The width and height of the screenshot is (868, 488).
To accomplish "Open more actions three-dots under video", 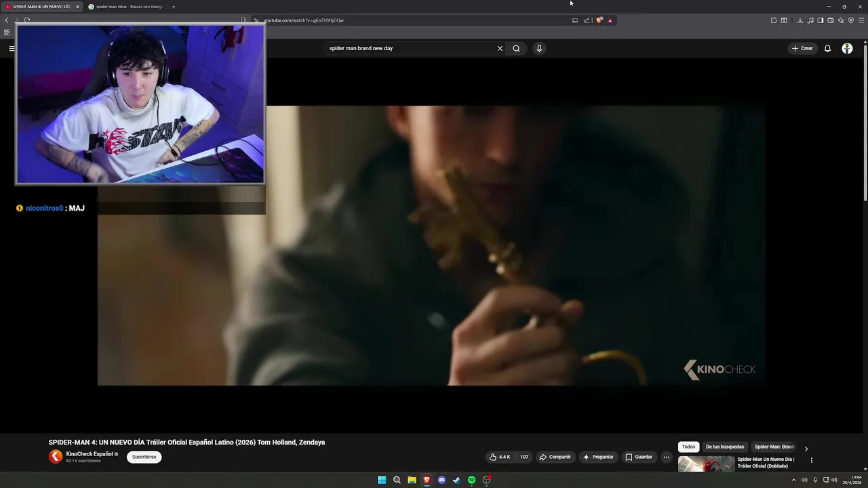I will coord(666,457).
